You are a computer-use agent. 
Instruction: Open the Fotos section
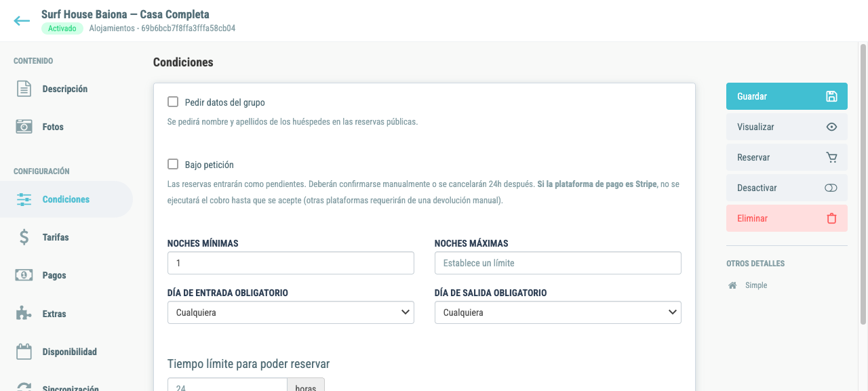(66, 127)
